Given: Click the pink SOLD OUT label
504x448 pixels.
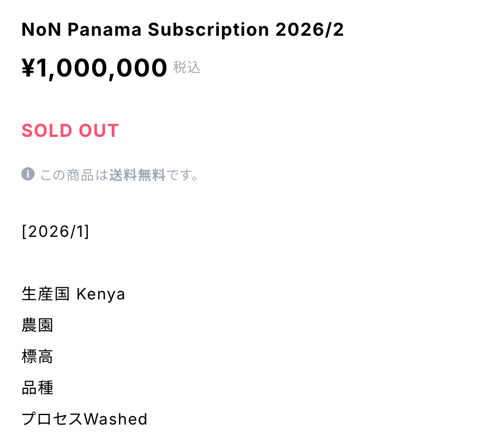Looking at the screenshot, I should pyautogui.click(x=70, y=131).
